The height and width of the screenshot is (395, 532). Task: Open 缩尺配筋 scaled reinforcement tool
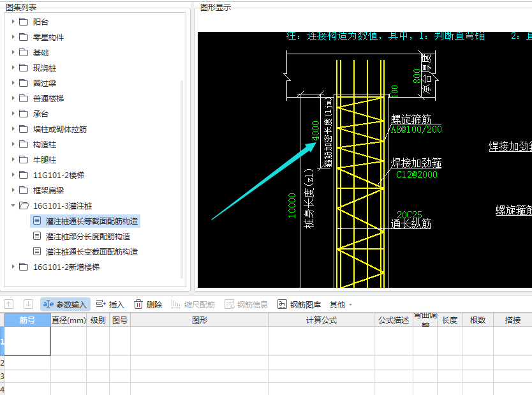(x=193, y=304)
